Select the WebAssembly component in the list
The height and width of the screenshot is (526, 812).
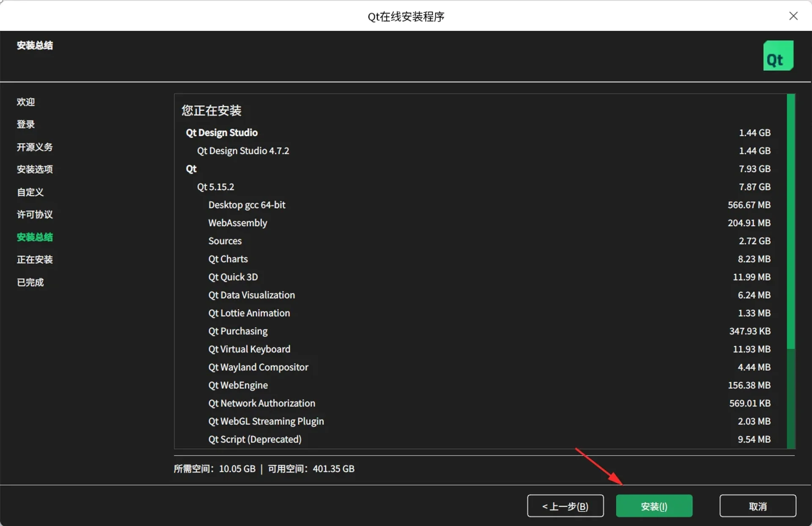pyautogui.click(x=237, y=222)
